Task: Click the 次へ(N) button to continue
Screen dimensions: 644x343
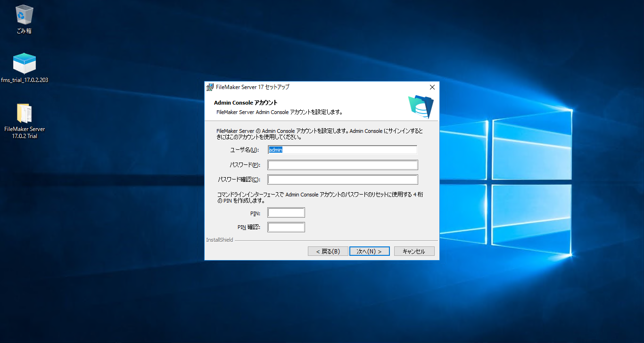Action: coord(369,251)
